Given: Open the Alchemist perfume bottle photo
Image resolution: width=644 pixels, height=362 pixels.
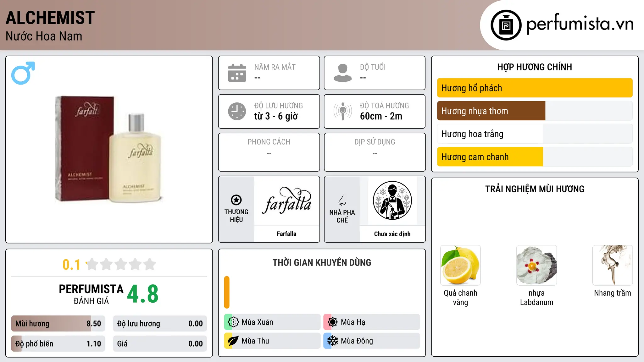Looking at the screenshot, I should [x=109, y=149].
